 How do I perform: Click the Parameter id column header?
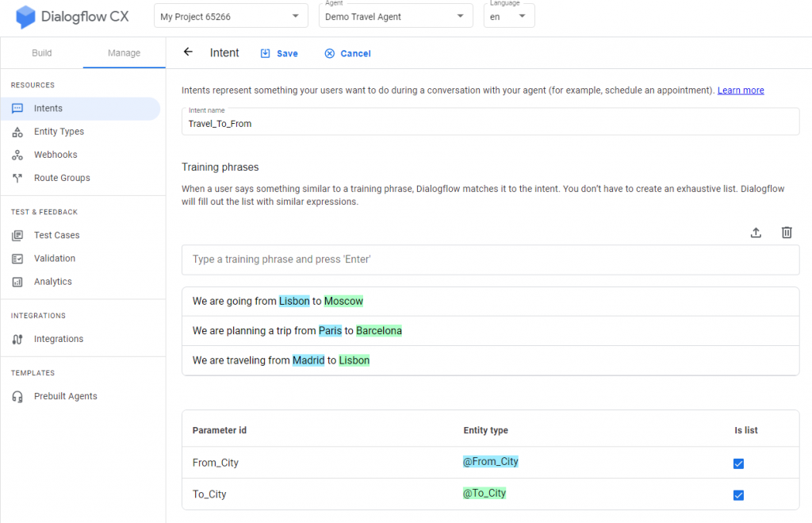click(220, 430)
